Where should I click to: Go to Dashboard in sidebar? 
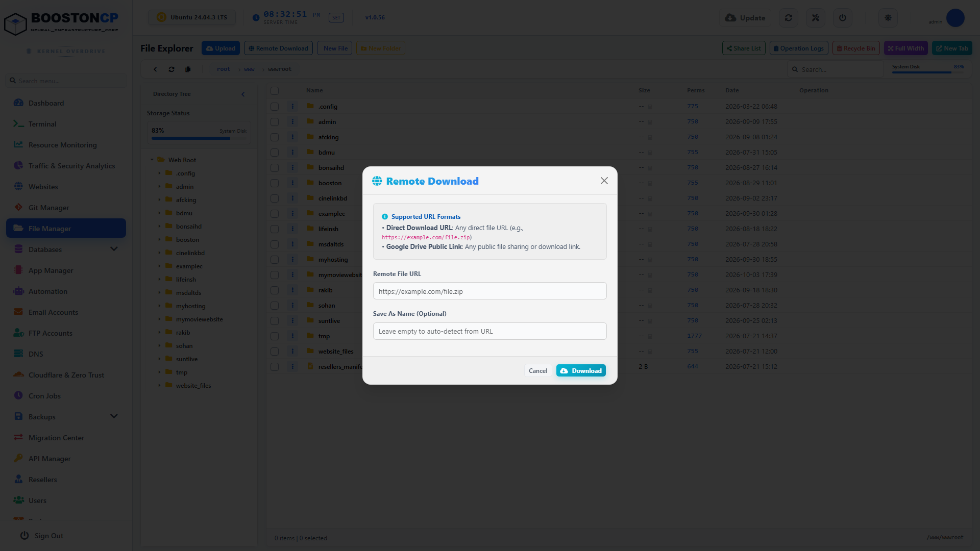(66, 103)
